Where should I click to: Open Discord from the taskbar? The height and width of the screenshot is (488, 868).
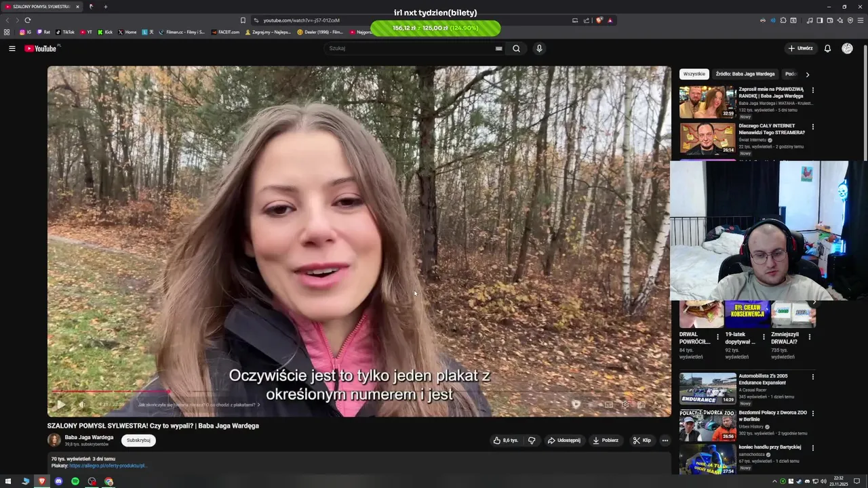pyautogui.click(x=58, y=481)
